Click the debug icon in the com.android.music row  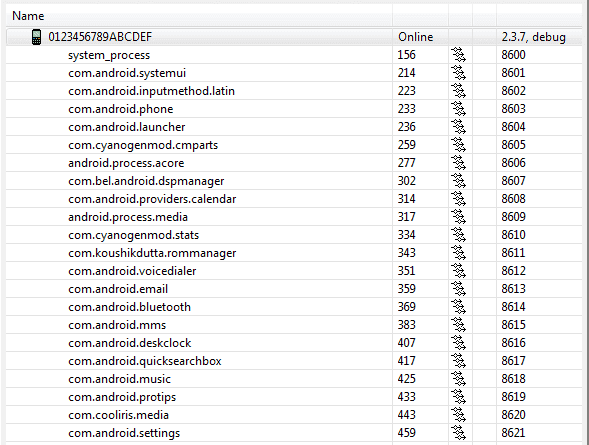(x=459, y=379)
